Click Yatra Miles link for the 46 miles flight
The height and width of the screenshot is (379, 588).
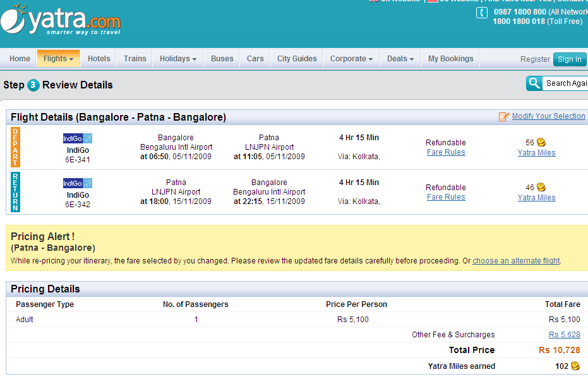(x=537, y=198)
